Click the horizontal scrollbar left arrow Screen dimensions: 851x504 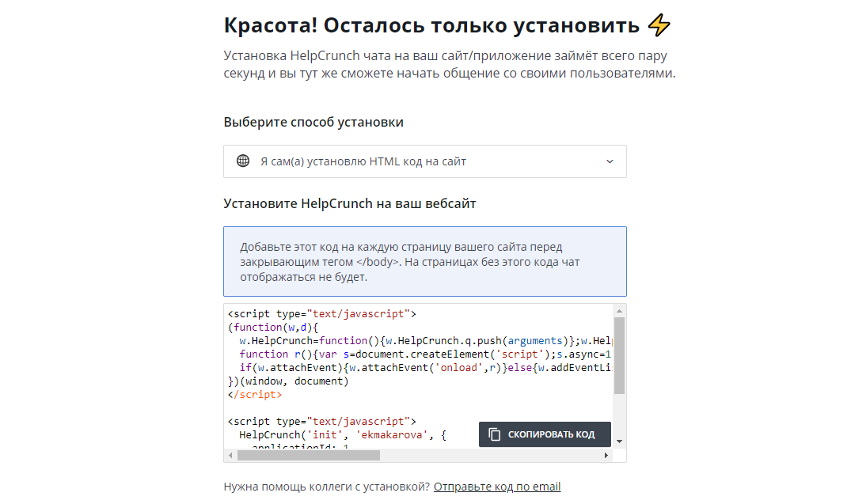coord(230,455)
